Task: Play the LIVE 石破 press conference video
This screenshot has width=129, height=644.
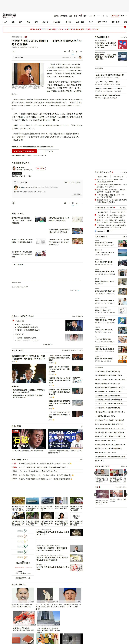Action: point(29,439)
